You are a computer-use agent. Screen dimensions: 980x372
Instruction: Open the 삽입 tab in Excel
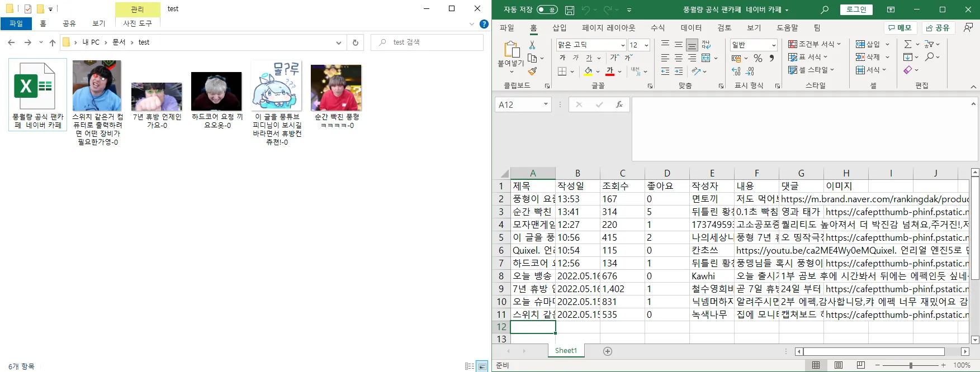560,27
